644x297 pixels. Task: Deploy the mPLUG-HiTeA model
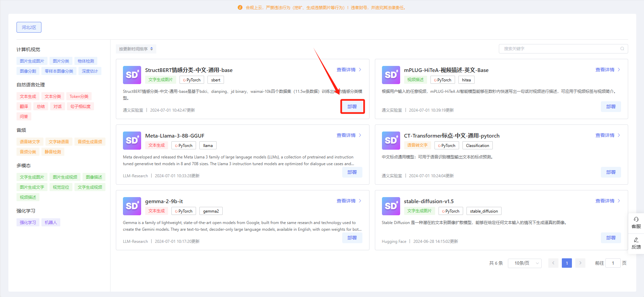click(x=611, y=107)
